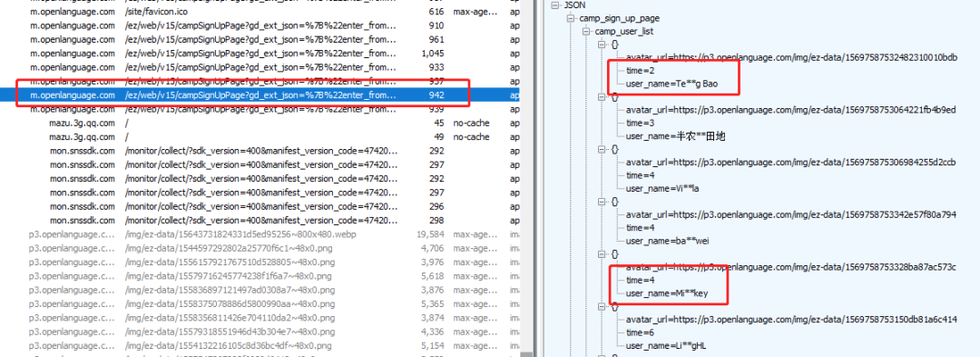Select the time=3 tree item

click(x=638, y=123)
